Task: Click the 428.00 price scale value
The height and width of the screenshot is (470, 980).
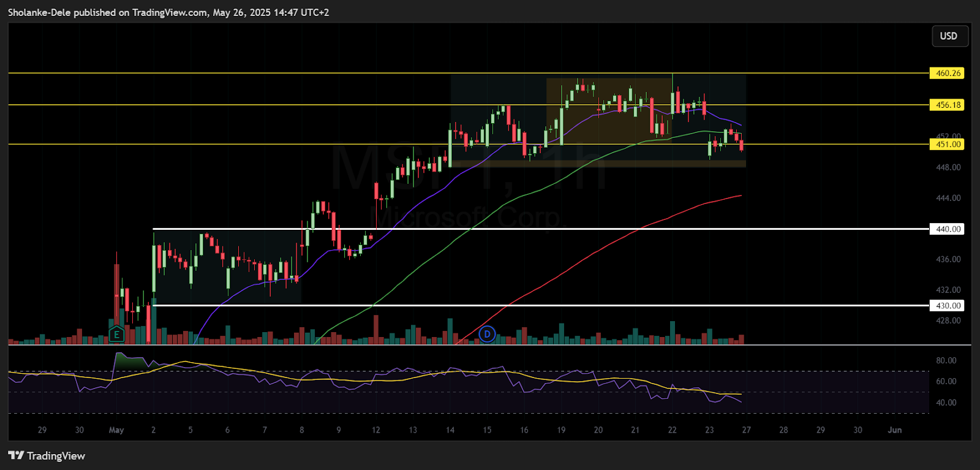Action: pos(948,320)
